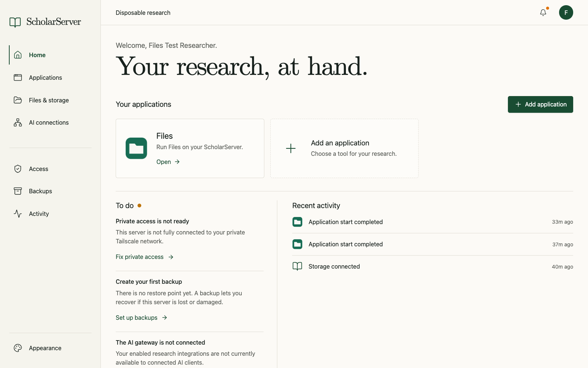The width and height of the screenshot is (588, 368).
Task: Open the Files application link
Action: point(168,162)
